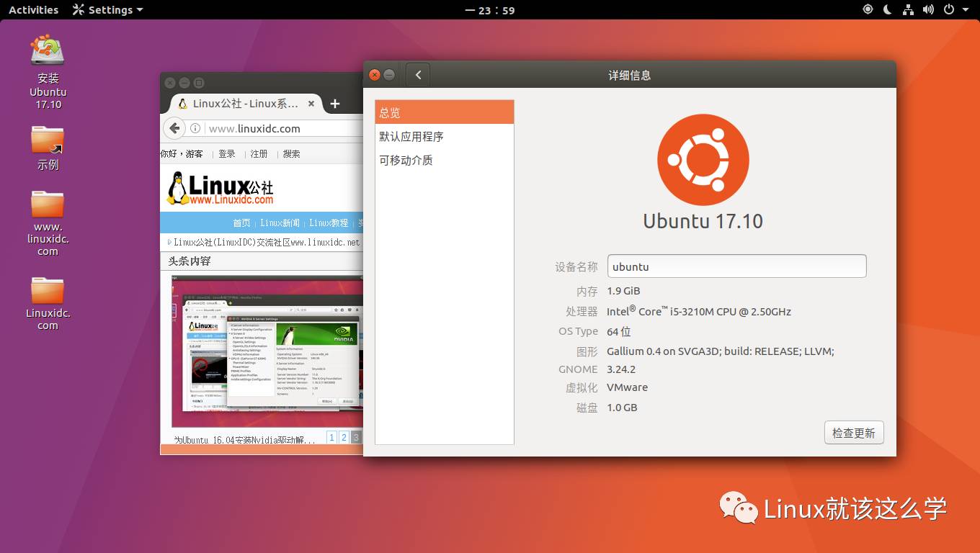Click the Ubuntu logo in the Details window
The width and height of the screenshot is (980, 553).
point(703,160)
